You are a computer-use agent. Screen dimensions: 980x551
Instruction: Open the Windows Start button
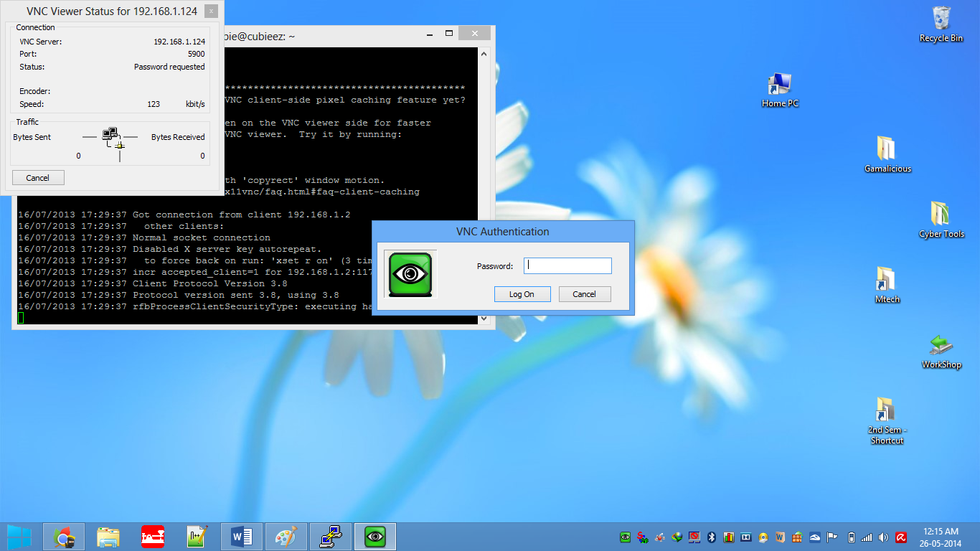click(19, 537)
